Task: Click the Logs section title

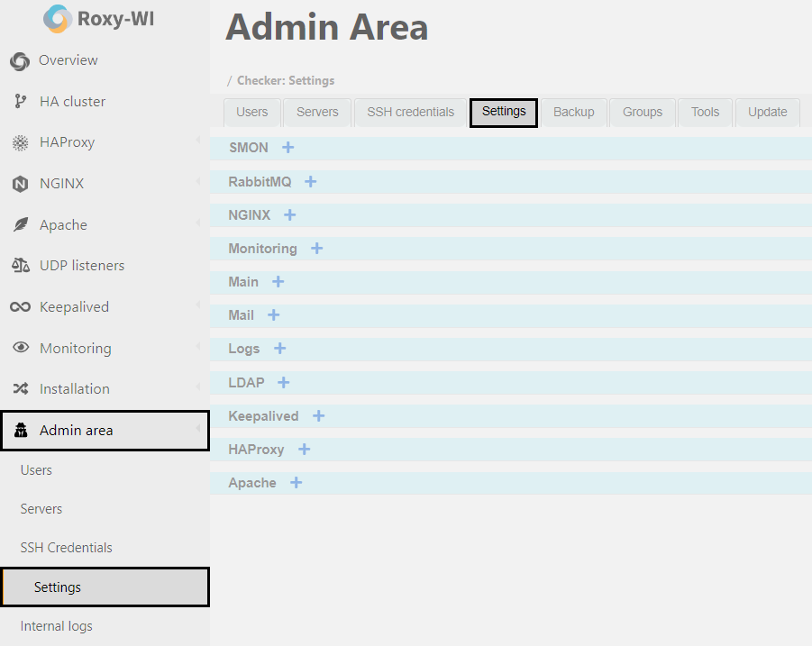Action: (244, 349)
